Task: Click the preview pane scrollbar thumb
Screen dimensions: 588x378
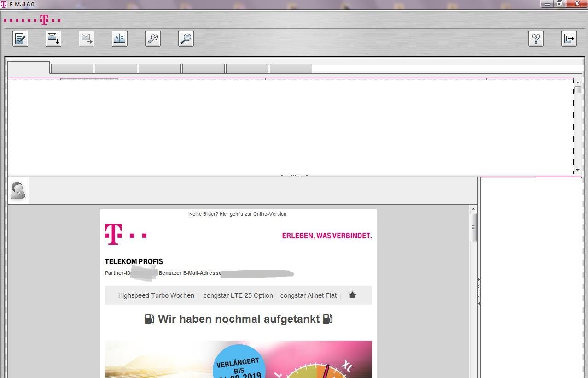Action: coord(473,227)
